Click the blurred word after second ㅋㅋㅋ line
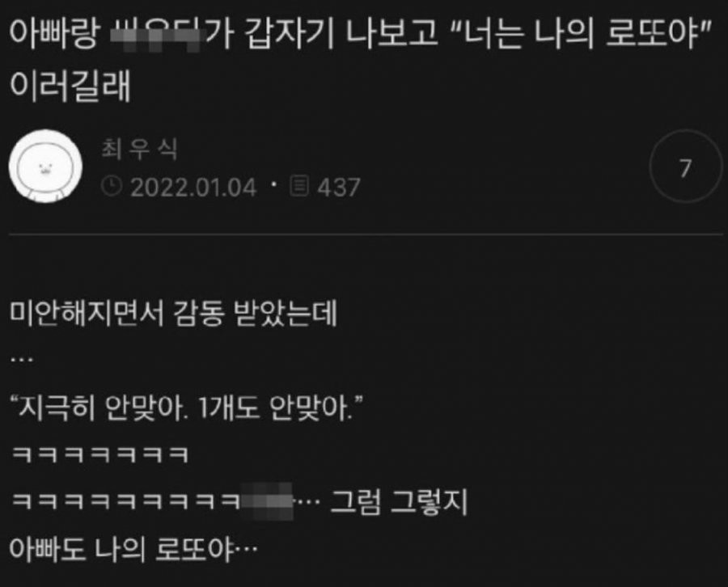 tap(266, 501)
